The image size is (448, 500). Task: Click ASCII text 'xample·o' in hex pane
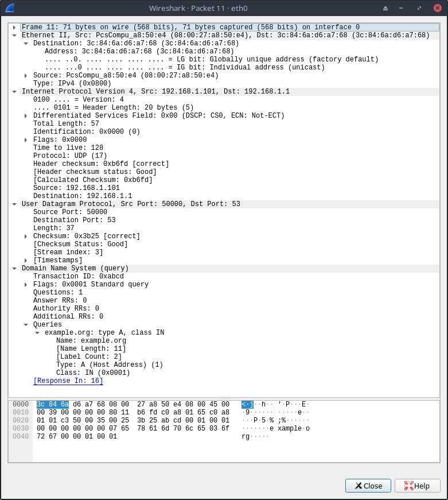click(x=294, y=428)
